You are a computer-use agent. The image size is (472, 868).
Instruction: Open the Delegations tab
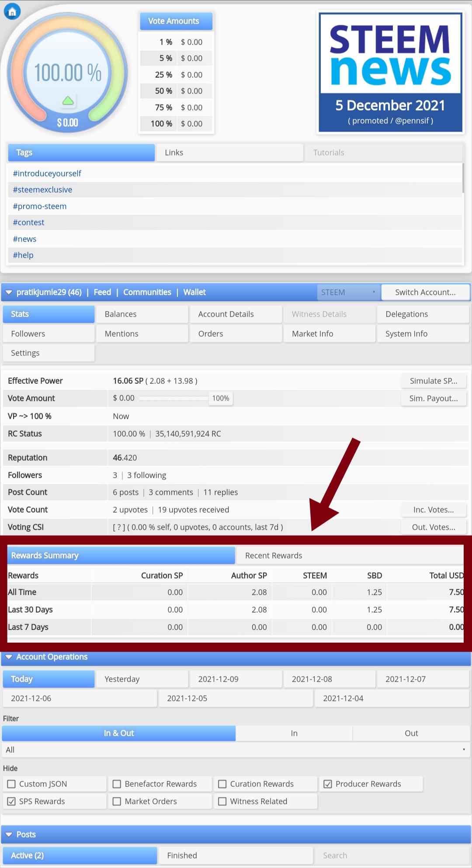point(423,314)
